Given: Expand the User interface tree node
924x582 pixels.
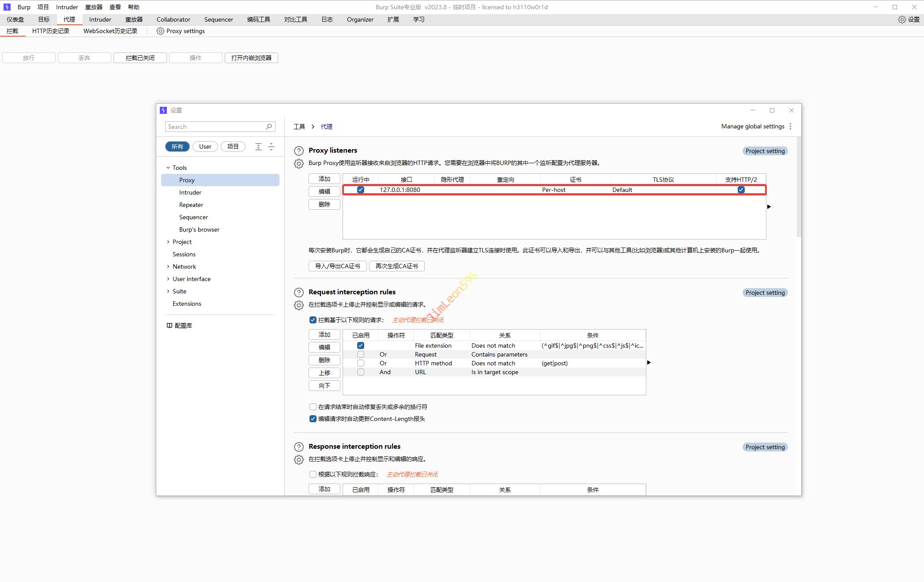Looking at the screenshot, I should 168,279.
